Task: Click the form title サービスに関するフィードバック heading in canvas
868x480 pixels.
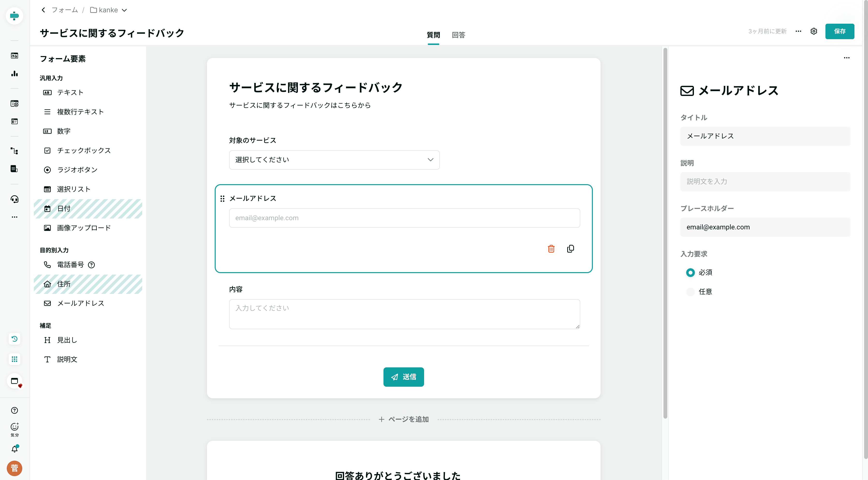Action: [316, 87]
